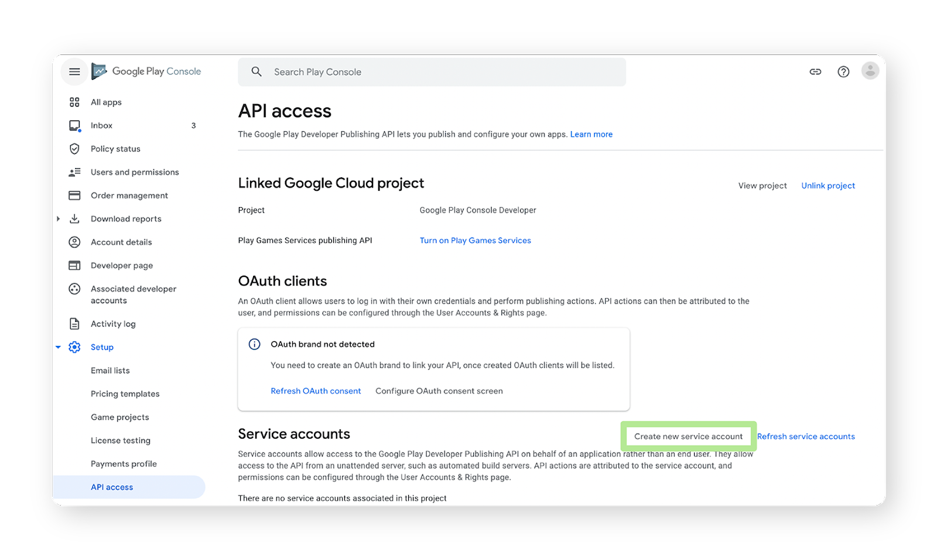
Task: Turn on Play Games Services
Action: point(475,240)
